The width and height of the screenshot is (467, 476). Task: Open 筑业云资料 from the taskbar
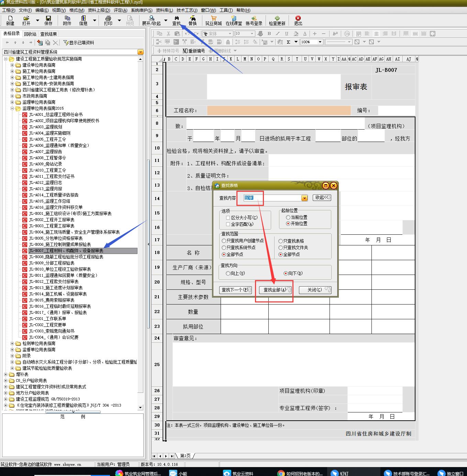coord(239,473)
